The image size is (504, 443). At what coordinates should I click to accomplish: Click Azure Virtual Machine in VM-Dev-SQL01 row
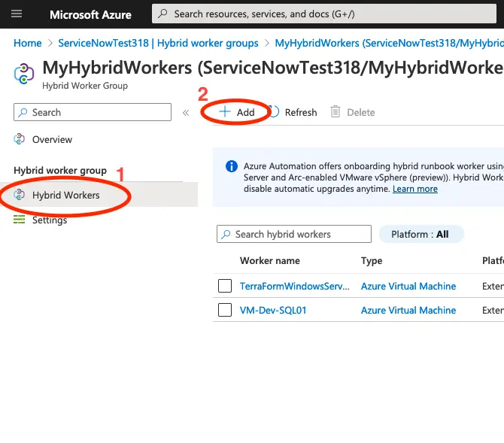pyautogui.click(x=408, y=310)
